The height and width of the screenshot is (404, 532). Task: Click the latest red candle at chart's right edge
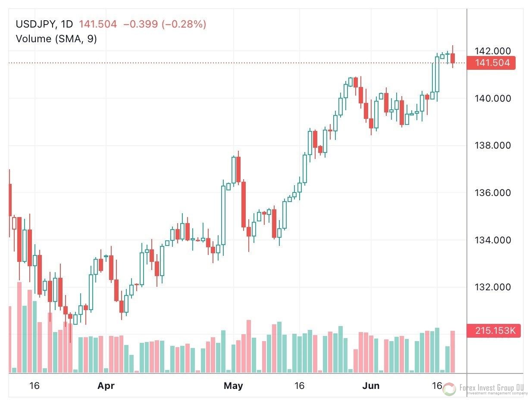(453, 58)
